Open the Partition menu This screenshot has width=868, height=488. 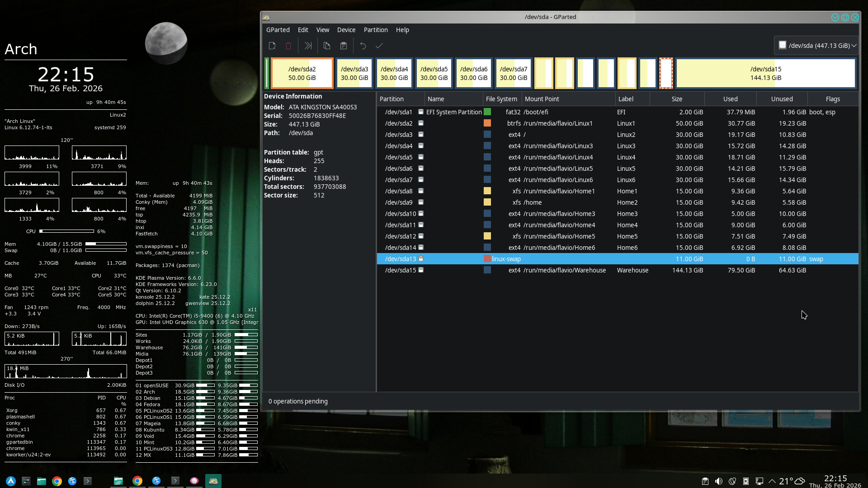(375, 30)
